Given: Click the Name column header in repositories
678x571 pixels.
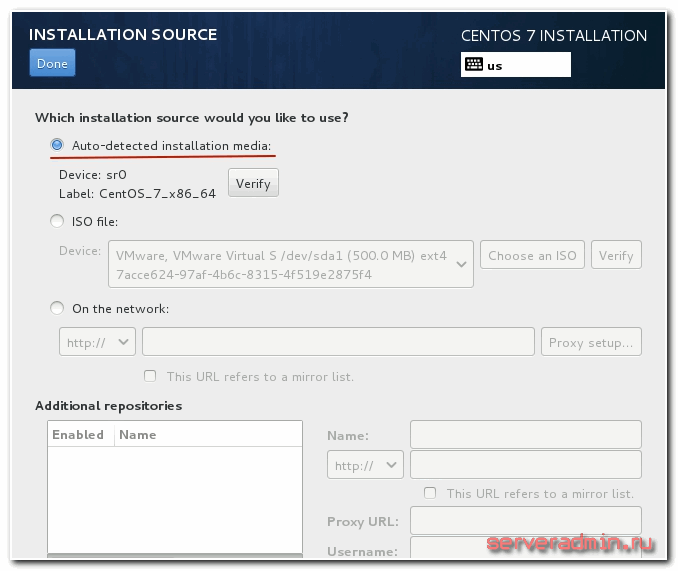Looking at the screenshot, I should [x=138, y=435].
